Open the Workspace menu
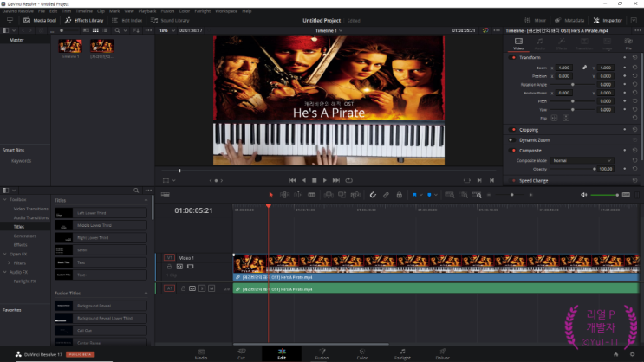644x362 pixels. [x=226, y=11]
